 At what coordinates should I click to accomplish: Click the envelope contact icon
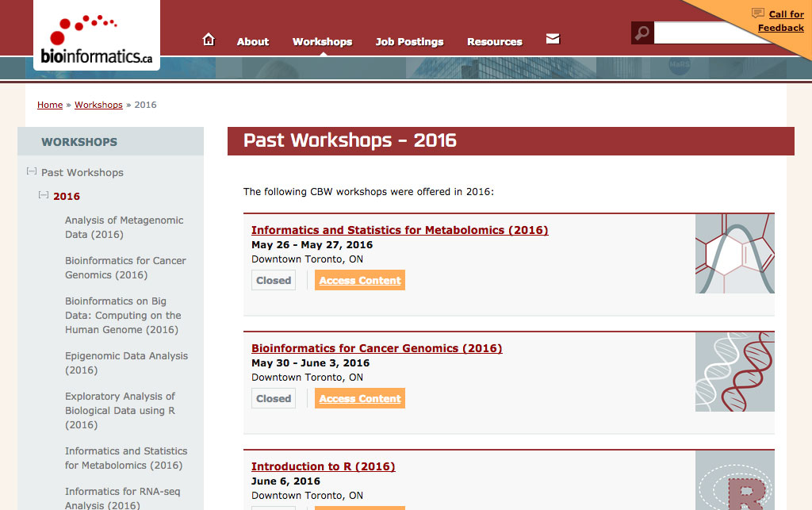[553, 39]
